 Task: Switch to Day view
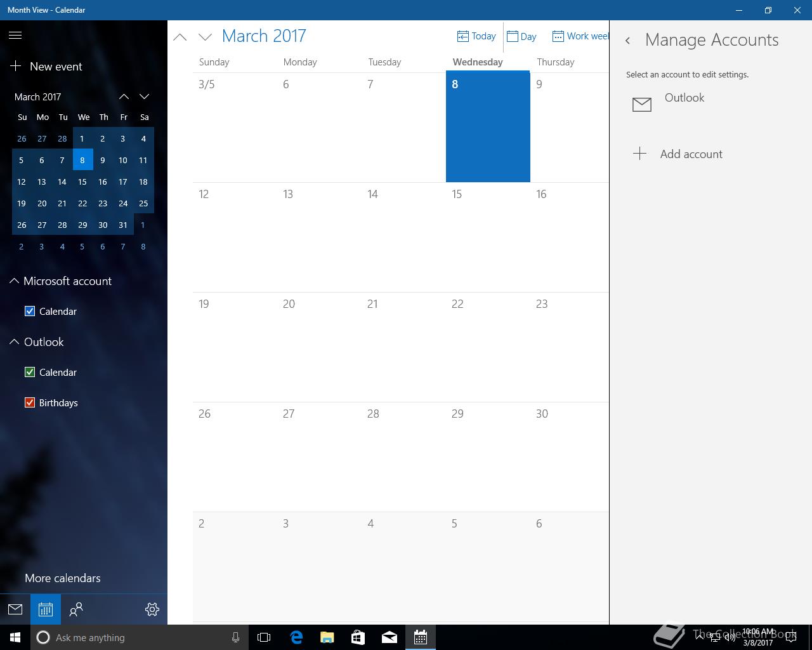[521, 36]
